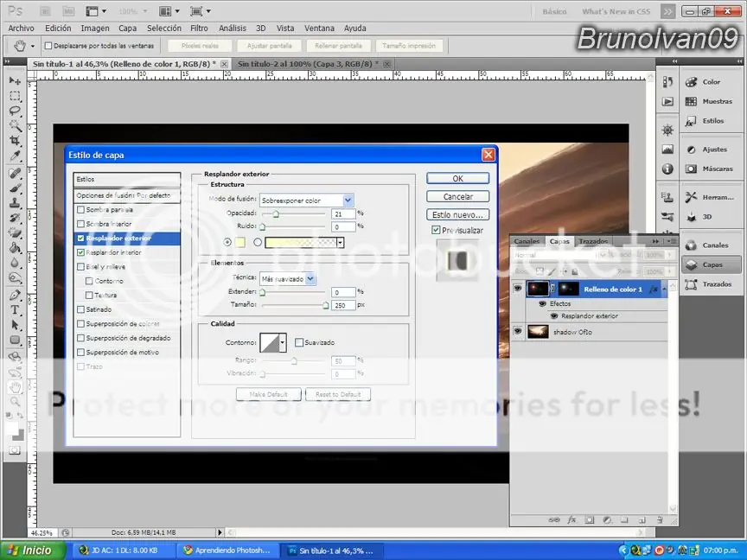Click the delete layer trash icon
The width and height of the screenshot is (747, 560).
click(660, 520)
